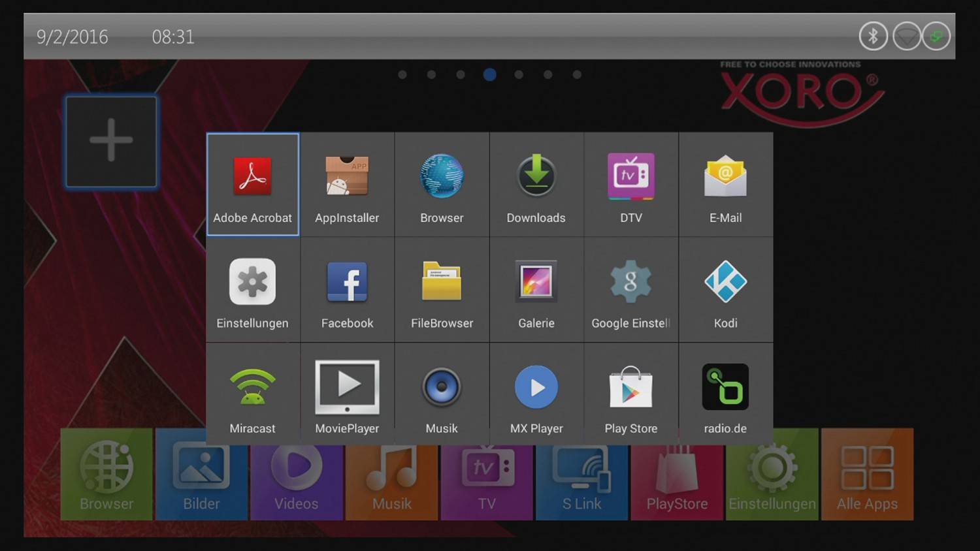Click the clock time 08:31

coord(173,37)
